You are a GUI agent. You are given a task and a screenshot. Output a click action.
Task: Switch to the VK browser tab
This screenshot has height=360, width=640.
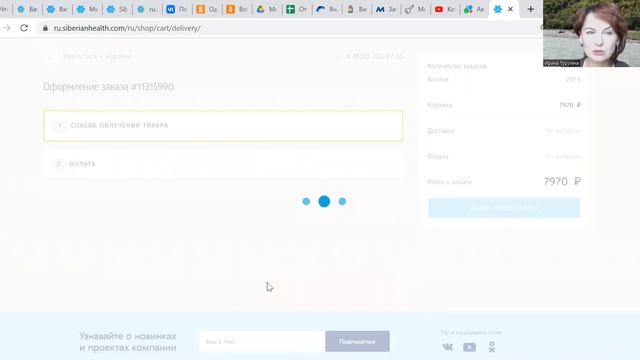coord(177,9)
